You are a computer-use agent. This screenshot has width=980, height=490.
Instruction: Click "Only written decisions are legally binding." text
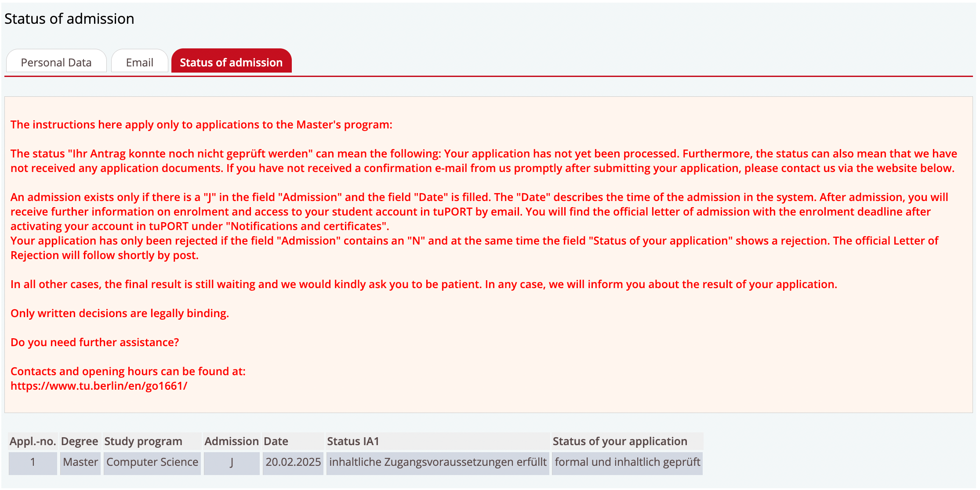120,313
